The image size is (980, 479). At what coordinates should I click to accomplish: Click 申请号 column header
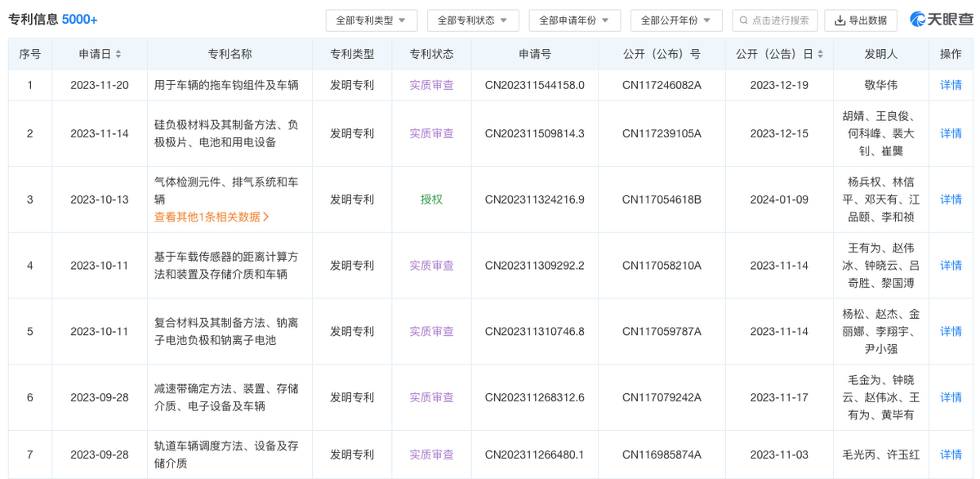[535, 54]
